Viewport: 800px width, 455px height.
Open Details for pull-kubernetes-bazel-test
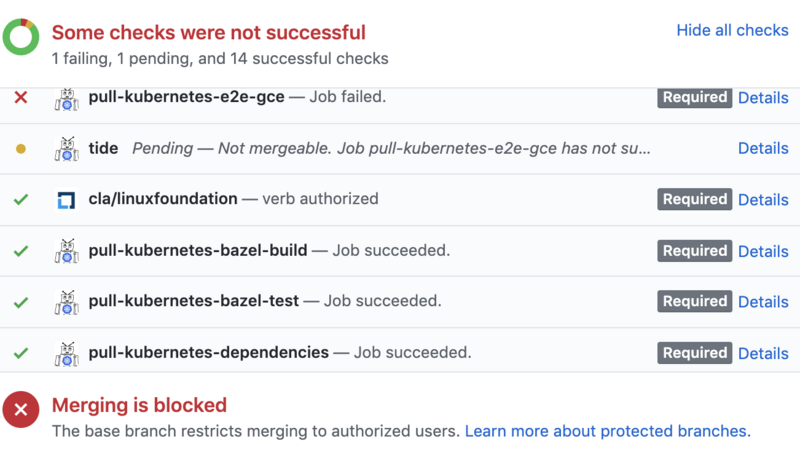[x=763, y=302]
